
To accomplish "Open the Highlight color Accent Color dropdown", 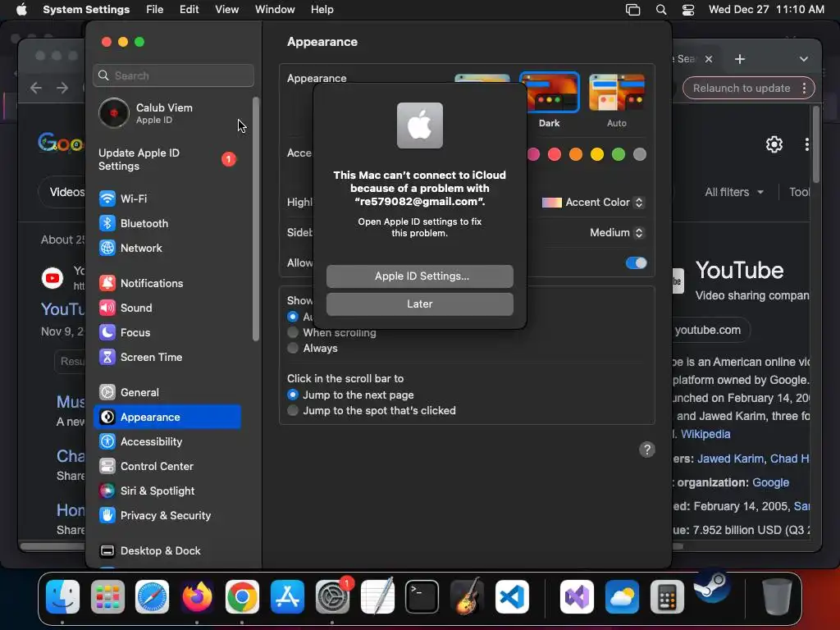I will (593, 203).
